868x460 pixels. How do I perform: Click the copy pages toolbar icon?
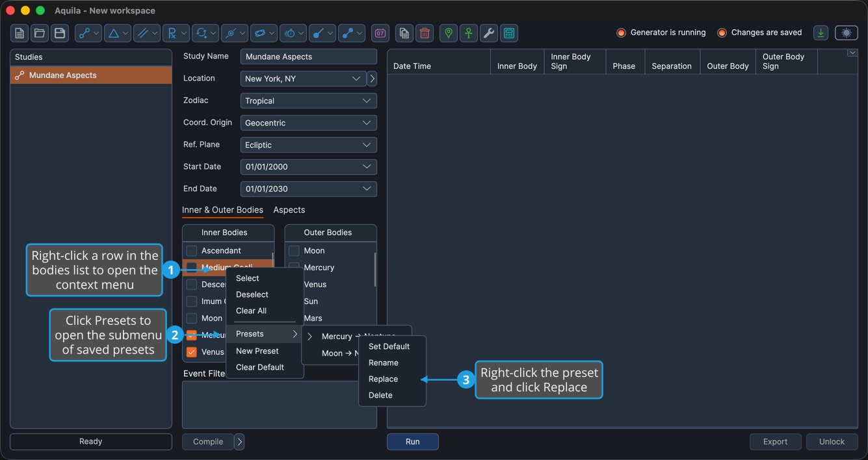point(404,33)
